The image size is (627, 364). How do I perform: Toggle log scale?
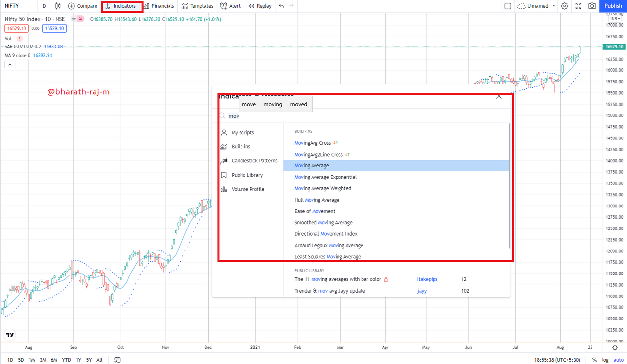[604, 360]
